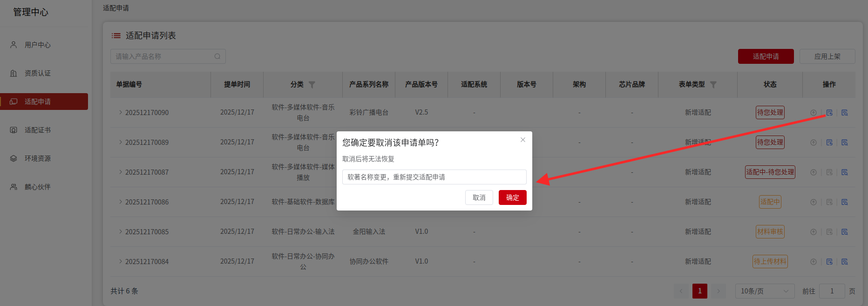Close the cancel confirmation dialog with X

523,140
